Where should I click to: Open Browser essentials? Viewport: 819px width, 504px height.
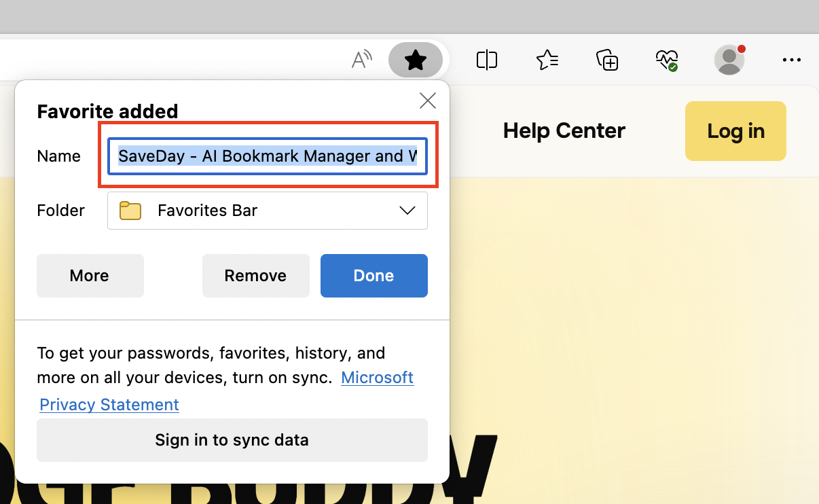click(x=666, y=60)
